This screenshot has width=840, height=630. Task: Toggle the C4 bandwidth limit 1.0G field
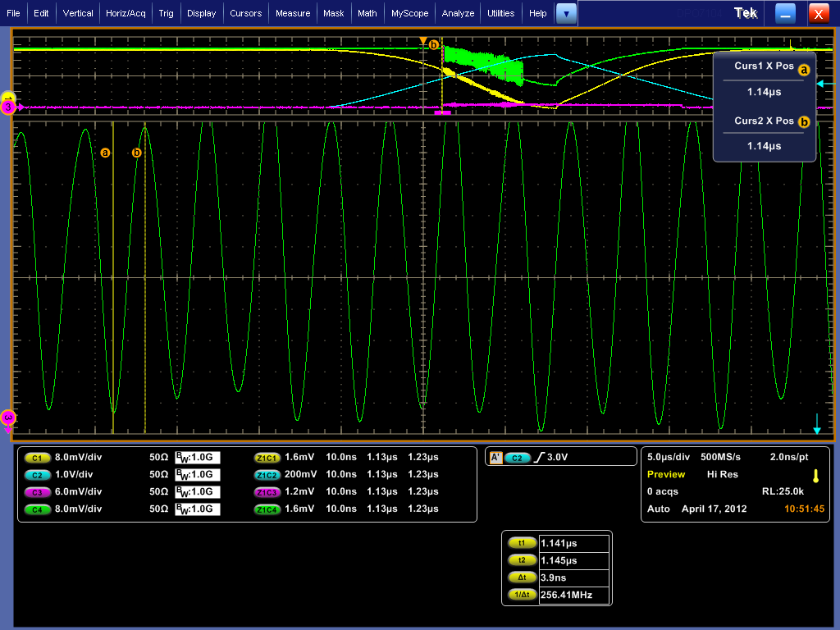point(198,509)
